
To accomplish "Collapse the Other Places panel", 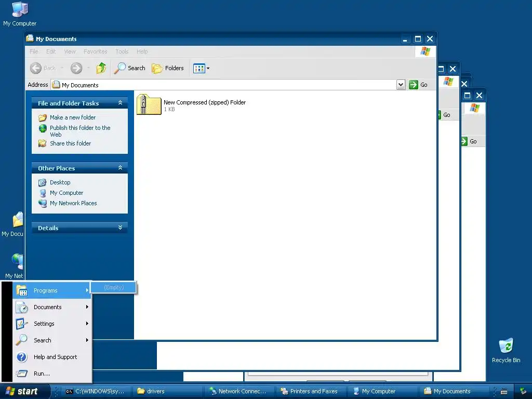I will pyautogui.click(x=120, y=168).
